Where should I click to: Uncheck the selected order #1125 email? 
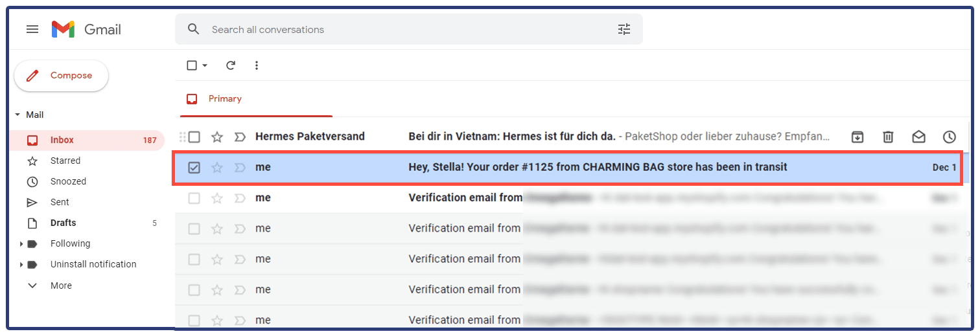[194, 168]
